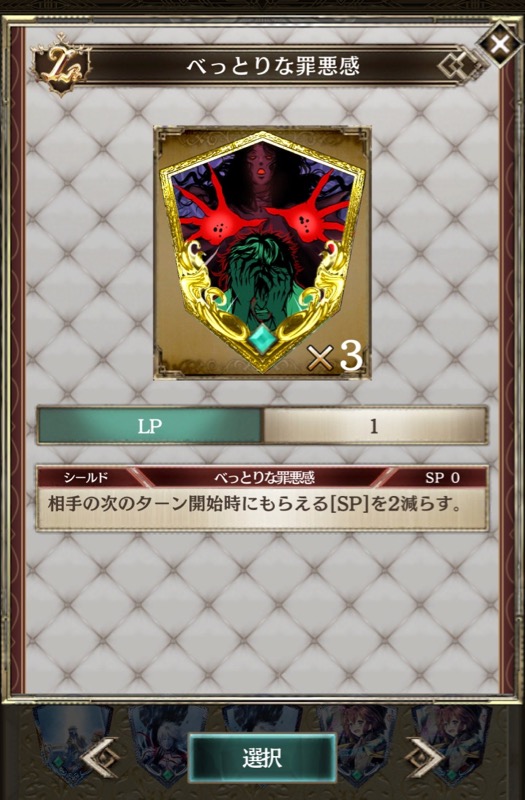Tap the SP 0 cost indicator
Screen dimensions: 525x800
(442, 477)
